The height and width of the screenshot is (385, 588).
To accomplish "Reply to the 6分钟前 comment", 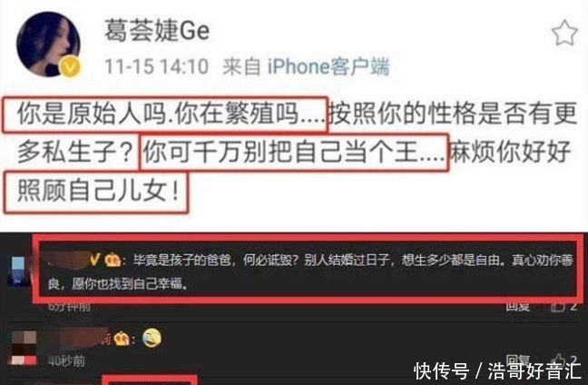I will click(518, 306).
